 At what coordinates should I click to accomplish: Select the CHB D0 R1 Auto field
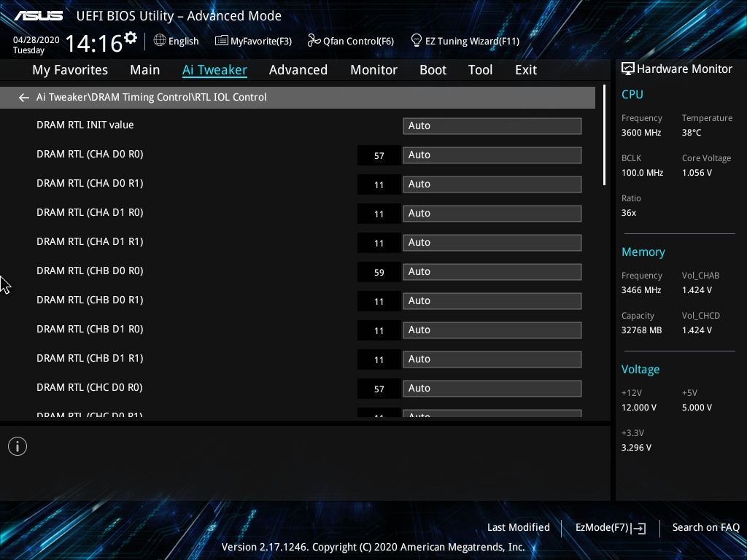pyautogui.click(x=492, y=301)
